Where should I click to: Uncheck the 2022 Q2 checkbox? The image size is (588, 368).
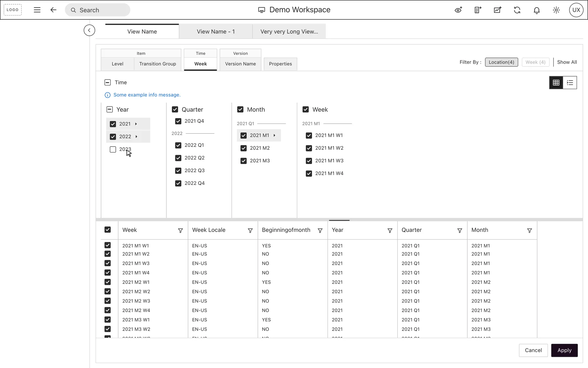click(x=178, y=158)
